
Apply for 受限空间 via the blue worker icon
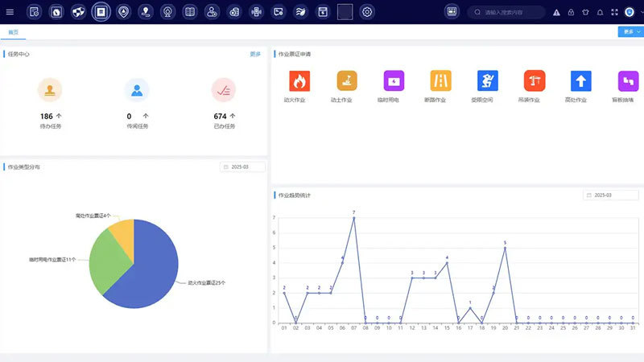(x=488, y=81)
